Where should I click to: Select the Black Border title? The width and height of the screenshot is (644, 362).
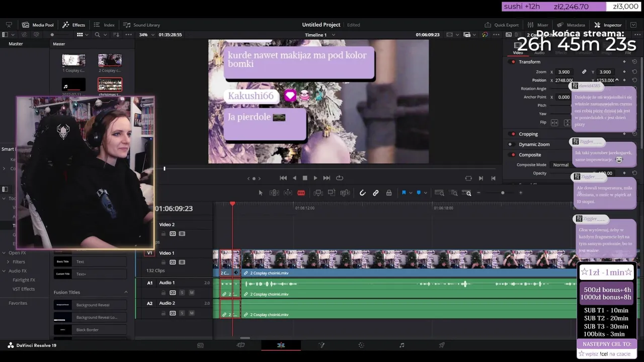click(x=91, y=330)
